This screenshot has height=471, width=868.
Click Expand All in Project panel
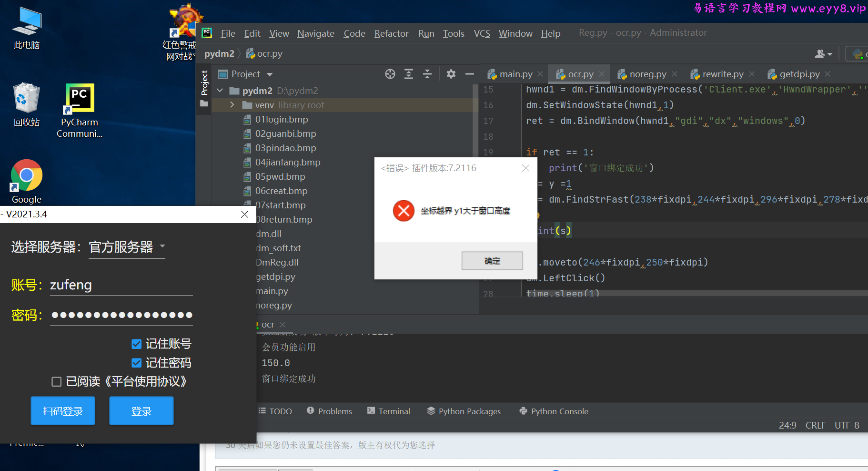pos(409,74)
